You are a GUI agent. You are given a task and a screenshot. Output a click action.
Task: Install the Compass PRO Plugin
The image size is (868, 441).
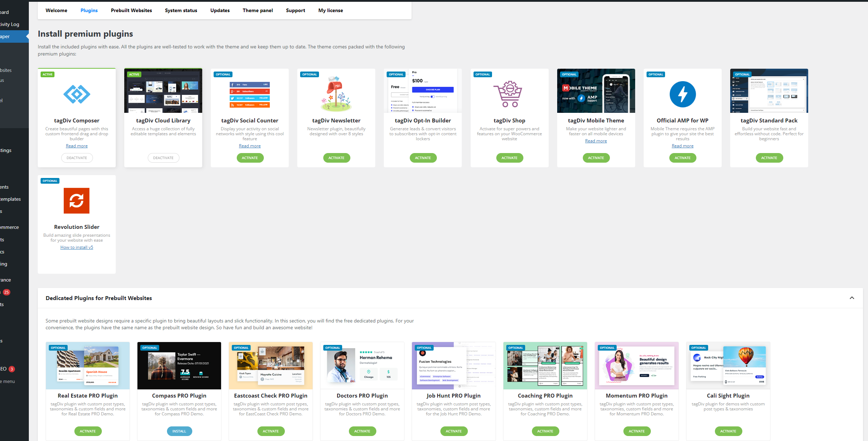tap(179, 431)
